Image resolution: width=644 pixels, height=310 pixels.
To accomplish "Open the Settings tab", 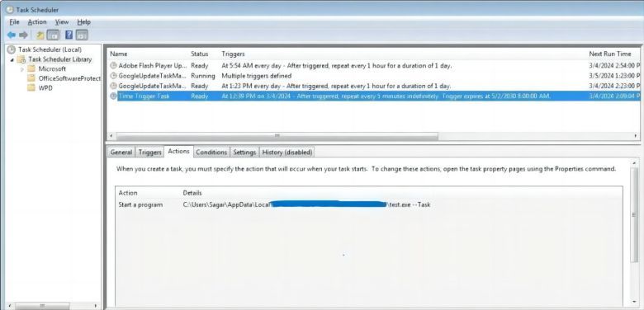I will [x=244, y=153].
